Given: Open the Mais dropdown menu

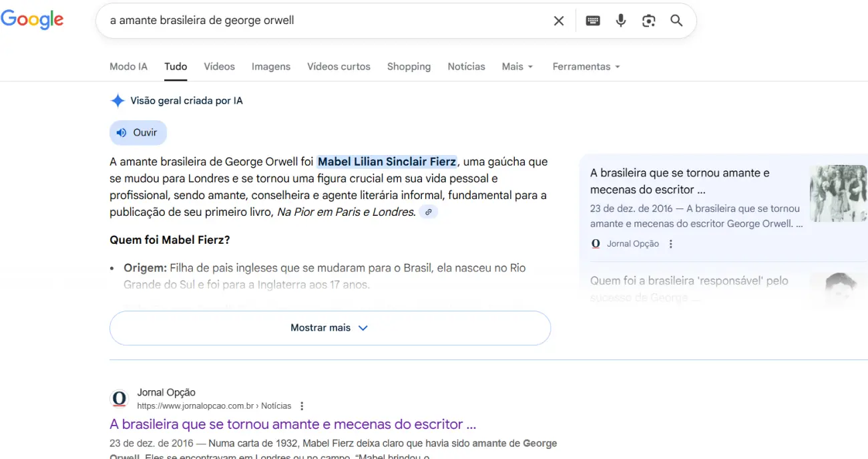Looking at the screenshot, I should click(517, 66).
